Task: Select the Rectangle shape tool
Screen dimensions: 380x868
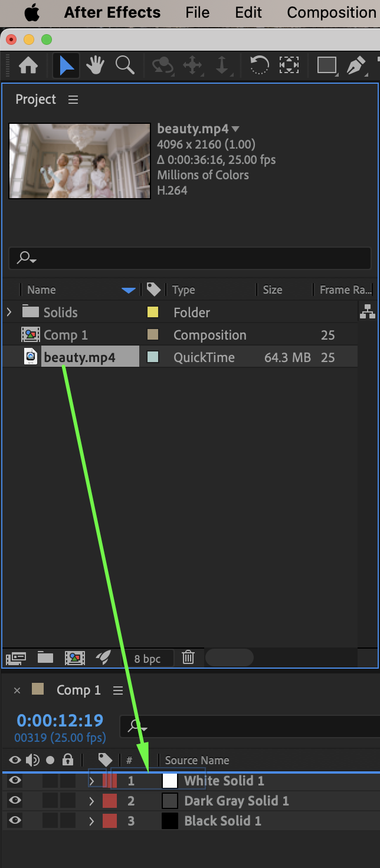Action: 326,65
